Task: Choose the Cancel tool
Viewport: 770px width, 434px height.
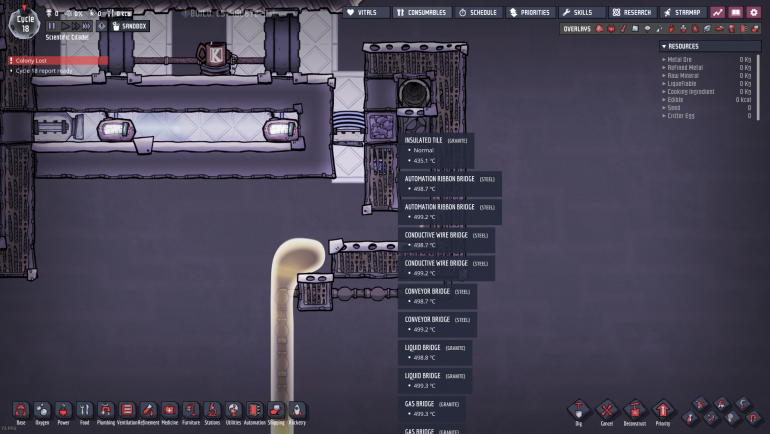Action: (606, 410)
